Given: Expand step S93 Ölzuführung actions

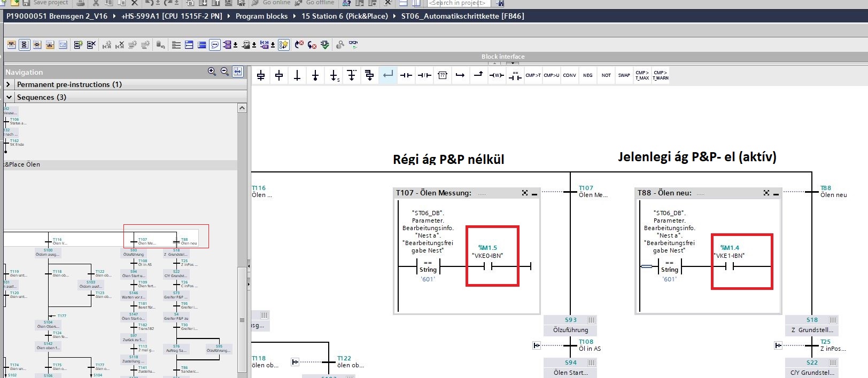Looking at the screenshot, I should [x=591, y=320].
